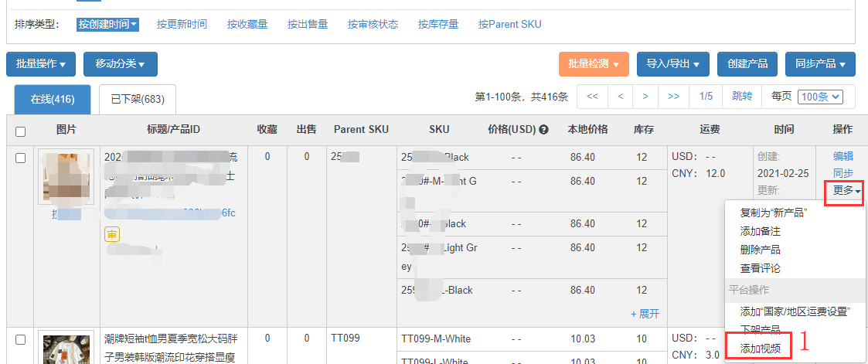868x364 pixels.
Task: Check the first product row checkbox
Action: 20,158
